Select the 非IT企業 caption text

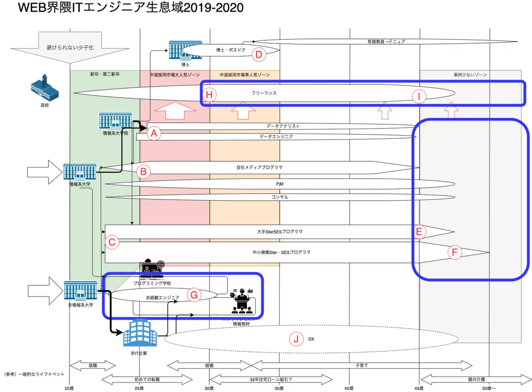coord(139,353)
